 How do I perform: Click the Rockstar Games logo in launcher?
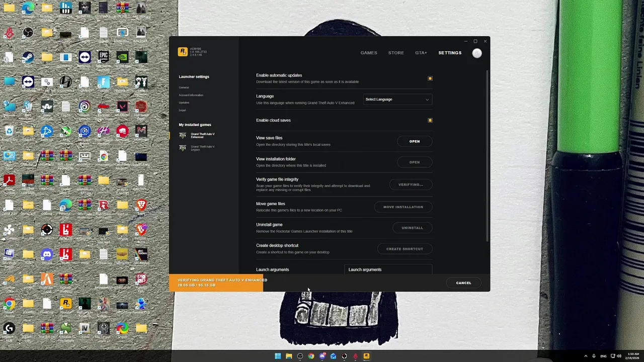183,52
